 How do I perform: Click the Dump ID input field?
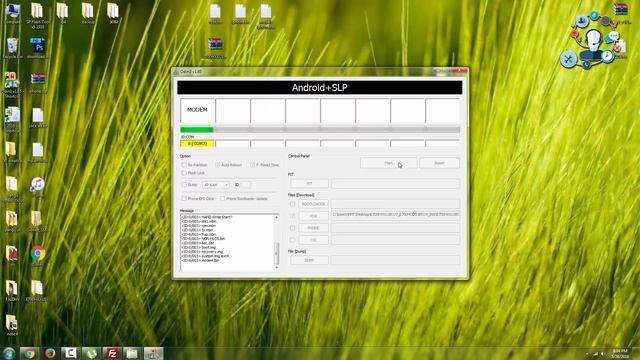[246, 185]
